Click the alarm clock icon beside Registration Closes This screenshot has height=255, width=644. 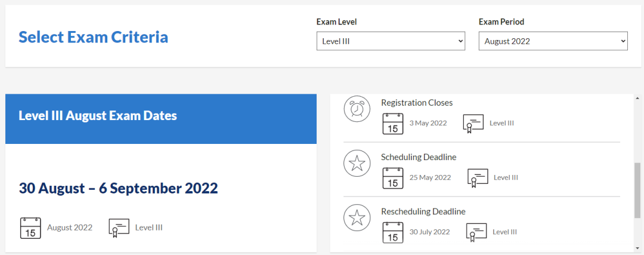(357, 109)
